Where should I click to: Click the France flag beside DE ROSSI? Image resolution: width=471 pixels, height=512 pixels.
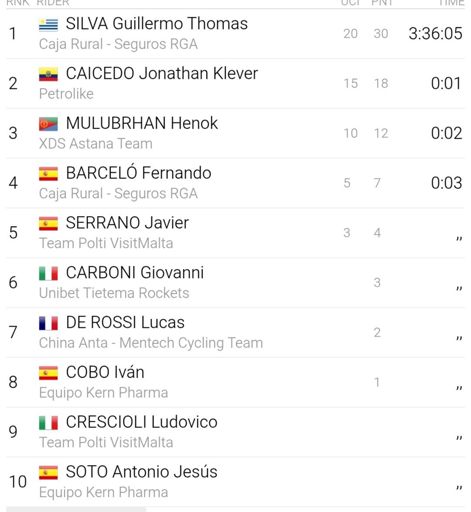pyautogui.click(x=48, y=323)
